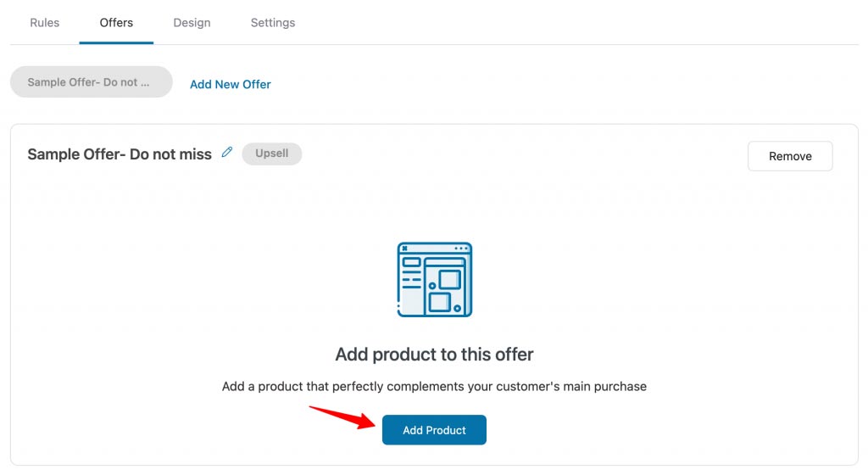Click the Upsell badge
Viewport: 868px width, 475px height.
click(x=272, y=154)
